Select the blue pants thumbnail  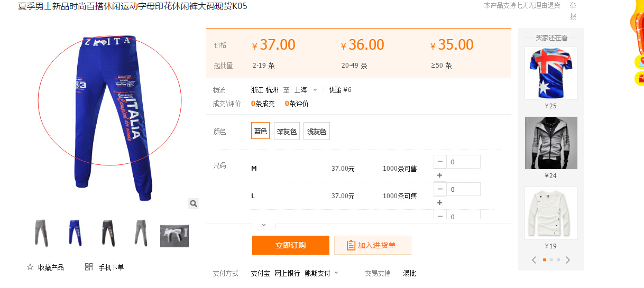(x=75, y=233)
